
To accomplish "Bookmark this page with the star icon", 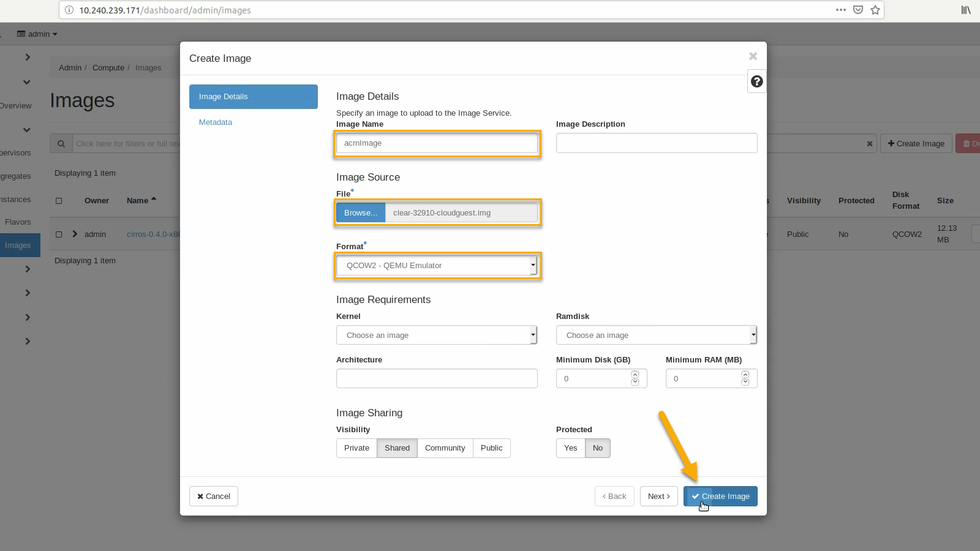I will (875, 10).
